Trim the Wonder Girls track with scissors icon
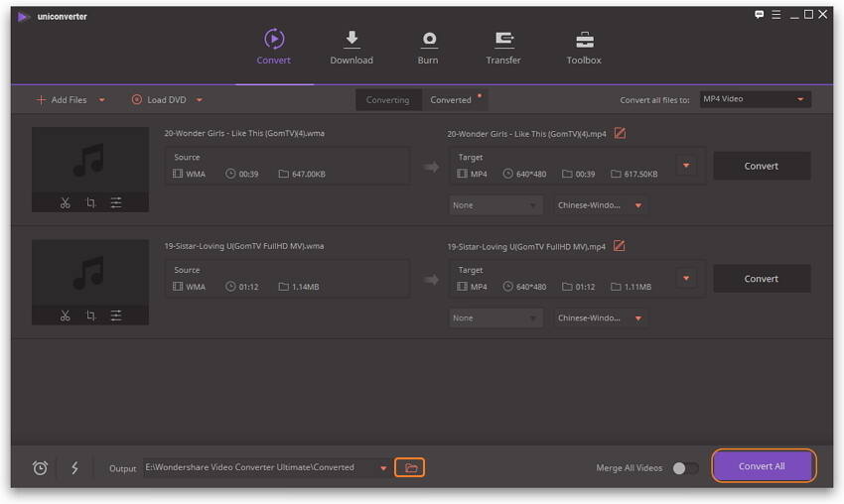The width and height of the screenshot is (844, 504). point(66,202)
